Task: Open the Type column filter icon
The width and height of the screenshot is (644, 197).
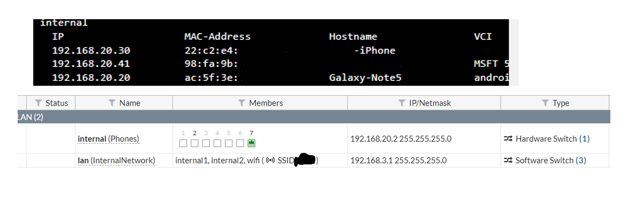Action: pos(545,103)
